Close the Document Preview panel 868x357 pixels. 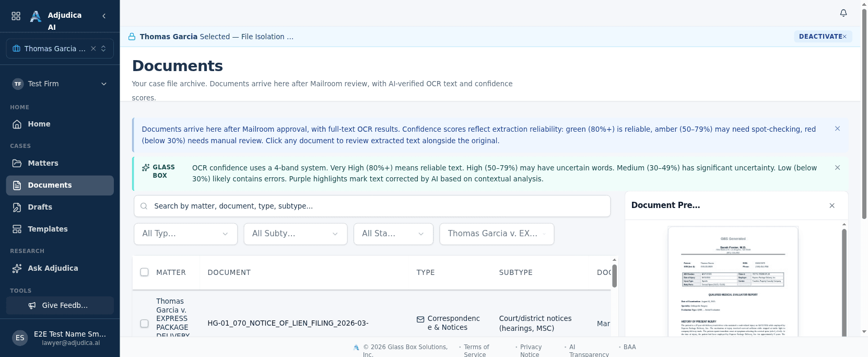click(x=832, y=205)
